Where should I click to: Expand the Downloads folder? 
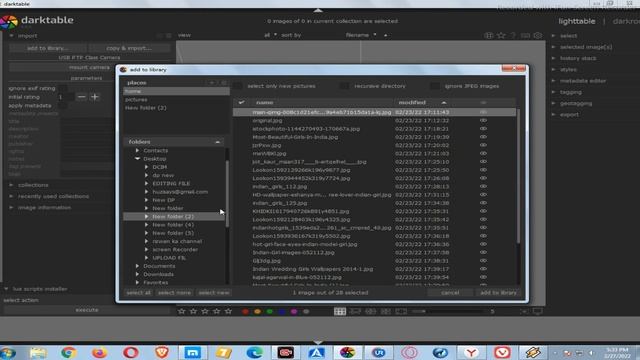point(138,274)
